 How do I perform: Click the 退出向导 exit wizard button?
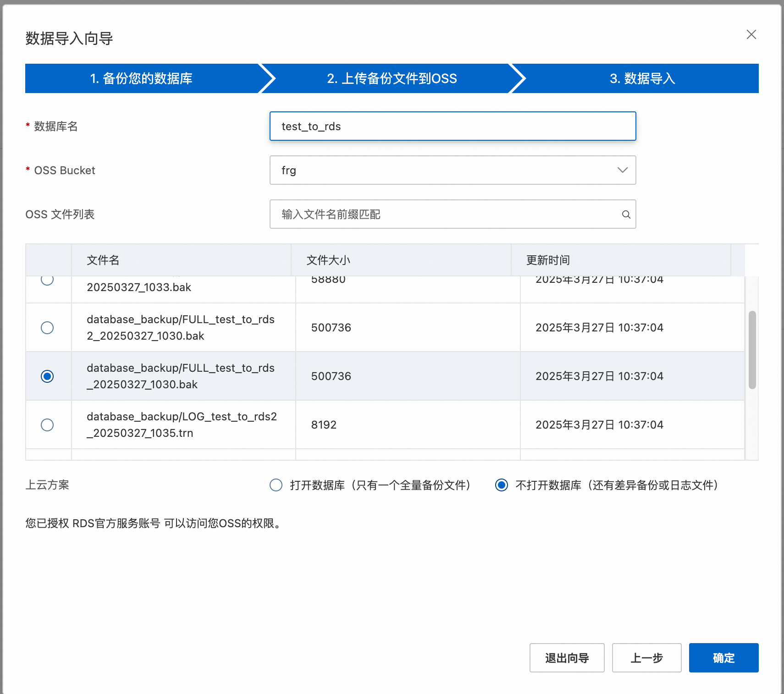[567, 658]
